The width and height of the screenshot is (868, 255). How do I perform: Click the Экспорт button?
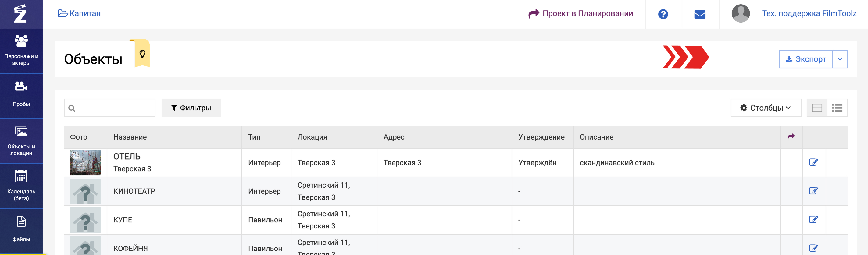806,59
